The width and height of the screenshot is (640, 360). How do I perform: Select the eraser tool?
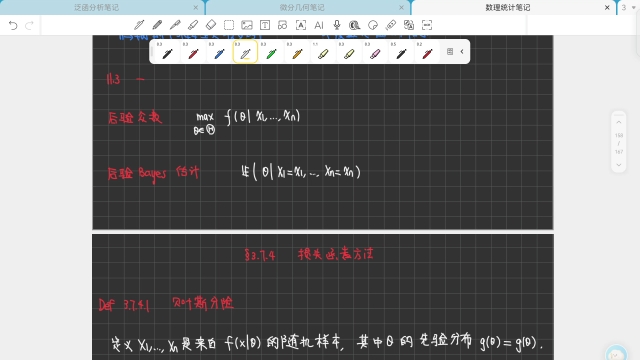pyautogui.click(x=211, y=25)
